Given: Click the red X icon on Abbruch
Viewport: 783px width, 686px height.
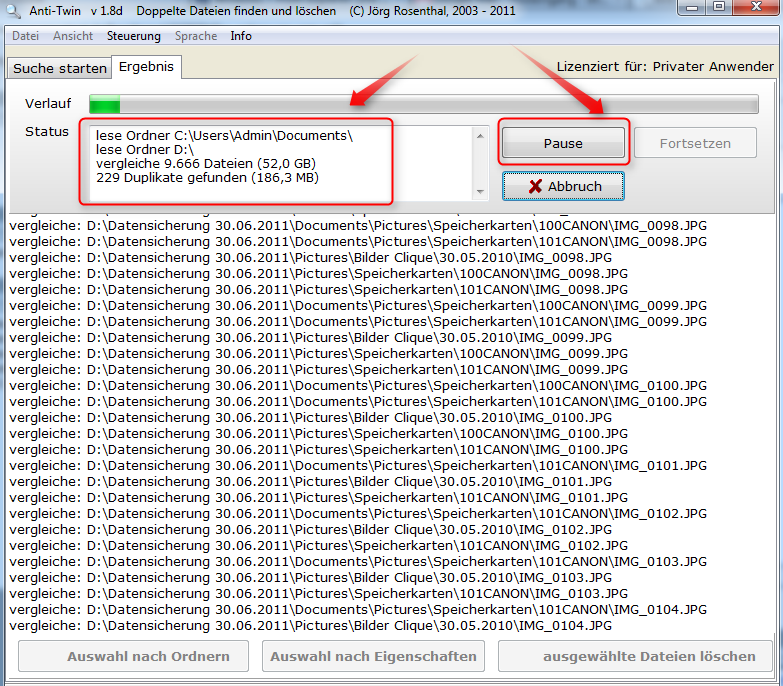Looking at the screenshot, I should (536, 187).
